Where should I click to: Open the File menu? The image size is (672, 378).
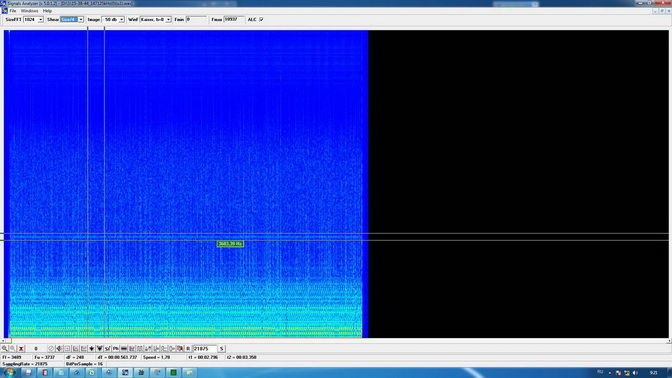point(13,11)
